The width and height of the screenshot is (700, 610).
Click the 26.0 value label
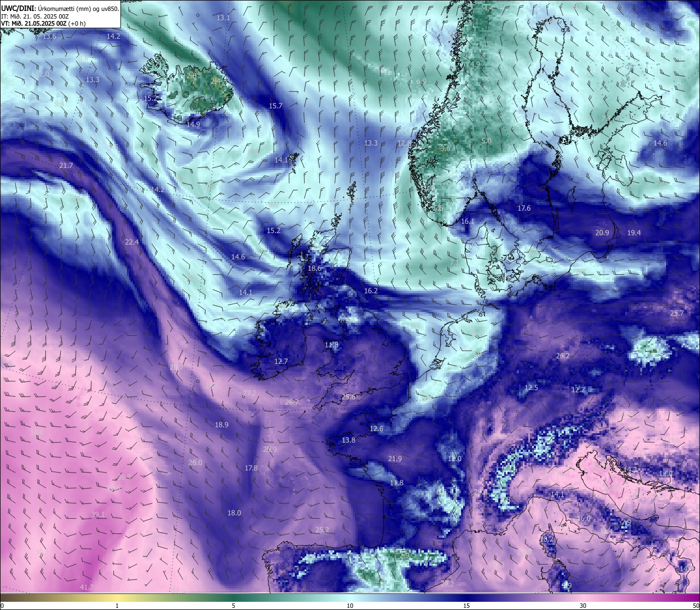[195, 462]
